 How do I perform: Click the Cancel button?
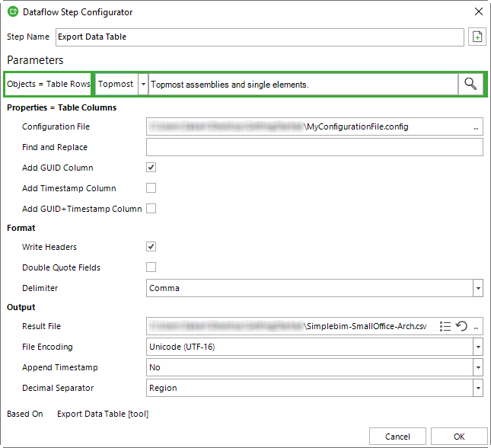coord(397,437)
